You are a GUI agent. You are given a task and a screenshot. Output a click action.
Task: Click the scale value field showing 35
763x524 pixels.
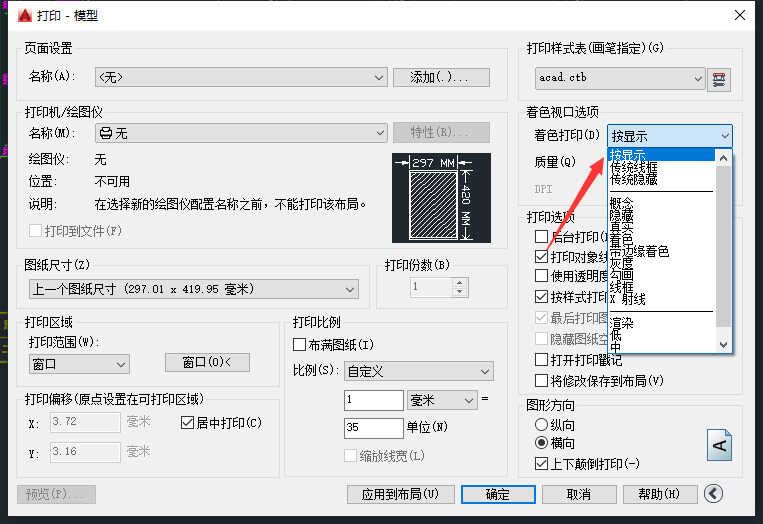[373, 428]
